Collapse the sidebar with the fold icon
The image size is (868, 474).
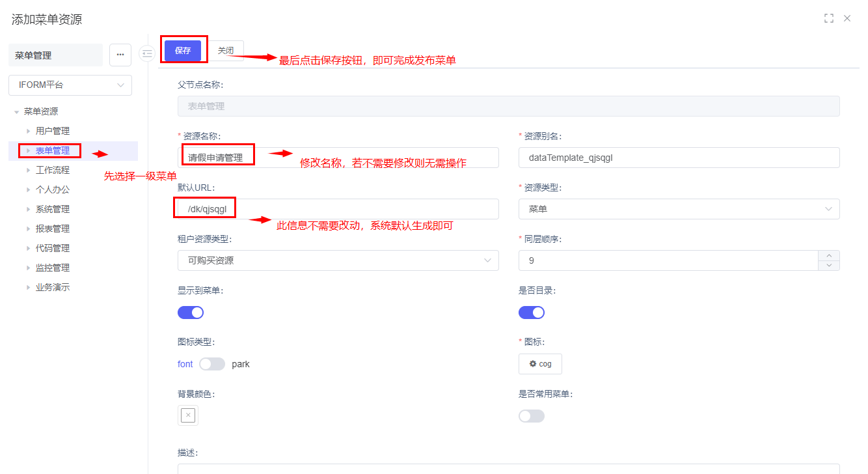pos(147,53)
